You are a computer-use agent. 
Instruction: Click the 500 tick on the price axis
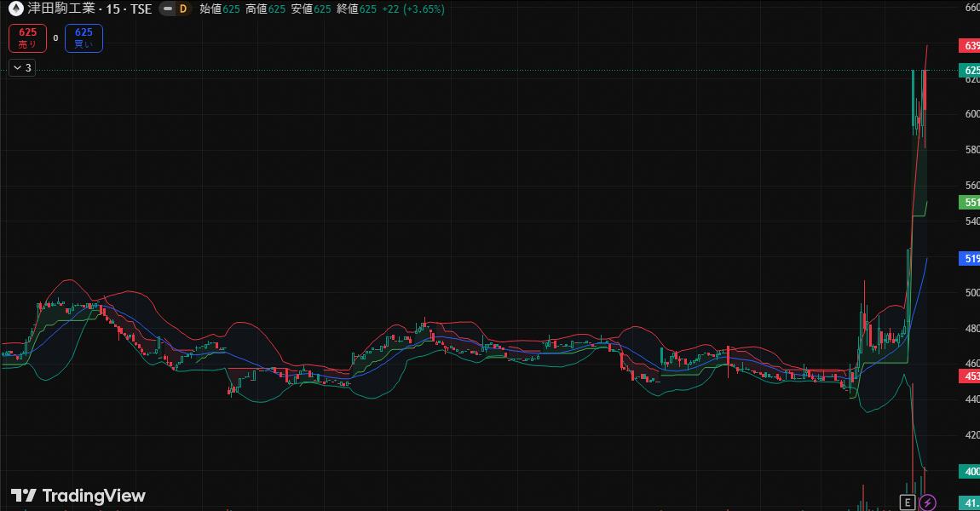click(x=971, y=292)
